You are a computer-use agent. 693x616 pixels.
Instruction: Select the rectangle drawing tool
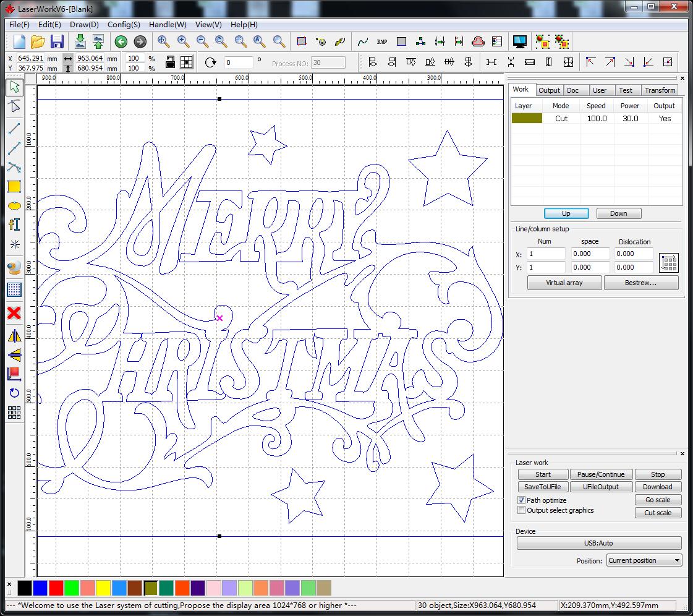point(14,187)
